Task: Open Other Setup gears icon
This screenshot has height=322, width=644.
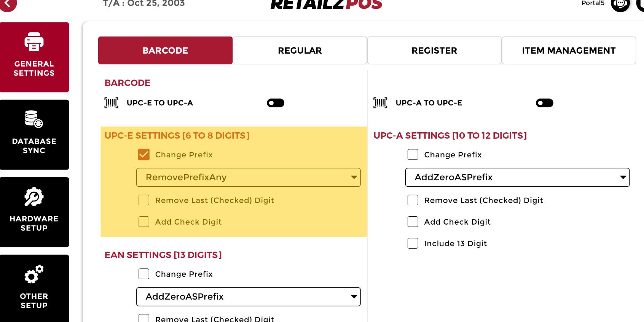Action: pyautogui.click(x=34, y=274)
